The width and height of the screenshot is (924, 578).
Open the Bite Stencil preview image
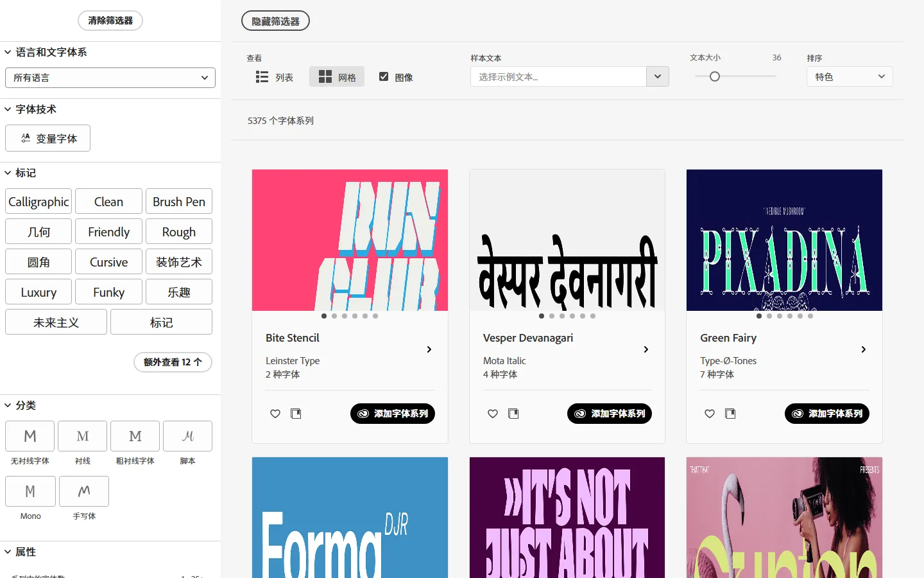point(350,240)
